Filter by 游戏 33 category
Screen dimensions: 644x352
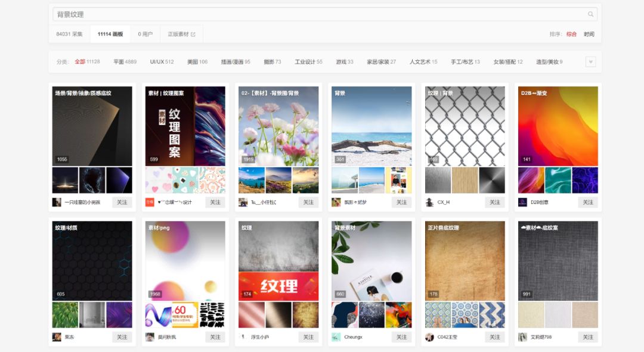point(345,62)
